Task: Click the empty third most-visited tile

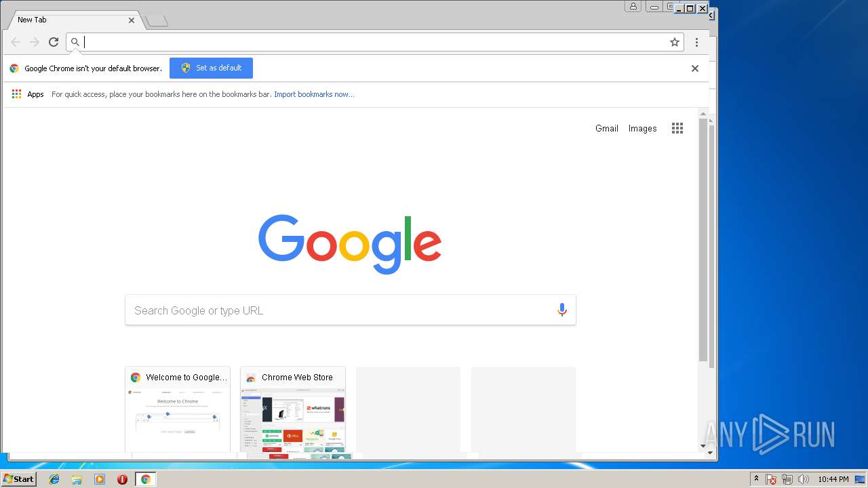Action: pyautogui.click(x=408, y=409)
